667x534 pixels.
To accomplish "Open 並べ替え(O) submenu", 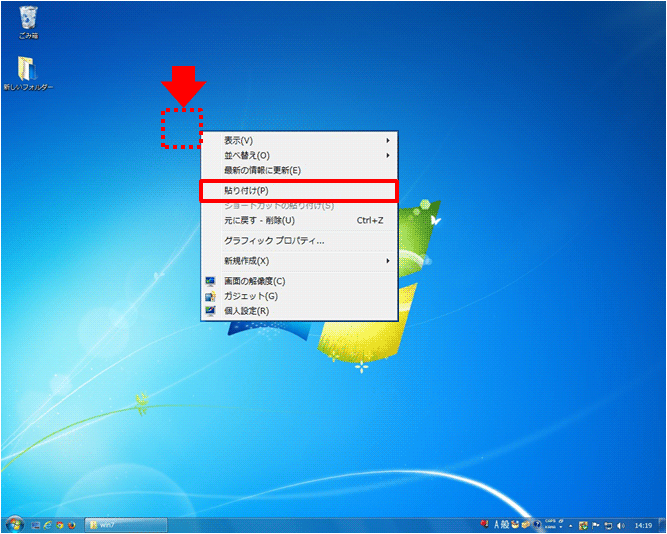I will pos(299,155).
